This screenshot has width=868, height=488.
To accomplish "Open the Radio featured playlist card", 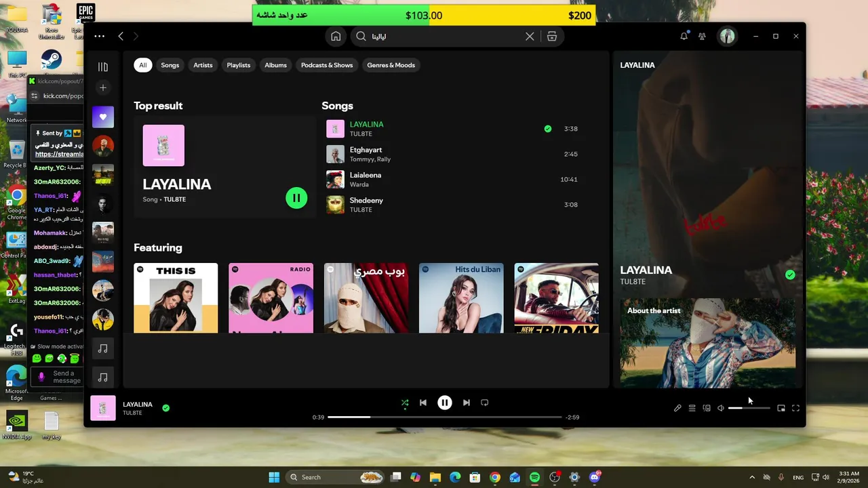I will pyautogui.click(x=271, y=298).
